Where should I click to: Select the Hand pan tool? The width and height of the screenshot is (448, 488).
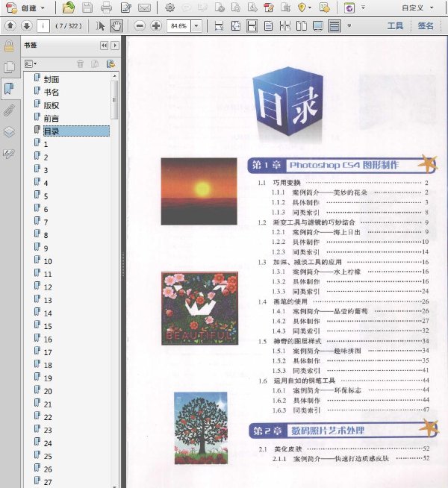pos(116,26)
